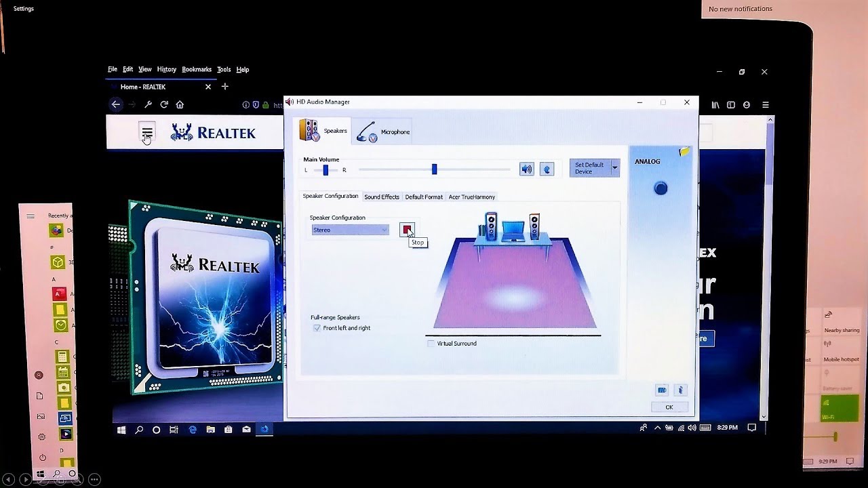
Task: Open the Tools menu in the browser
Action: [x=224, y=69]
